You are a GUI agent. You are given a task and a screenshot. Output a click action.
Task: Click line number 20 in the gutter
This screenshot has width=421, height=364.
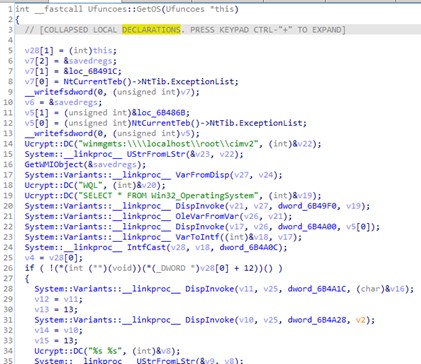(x=8, y=206)
